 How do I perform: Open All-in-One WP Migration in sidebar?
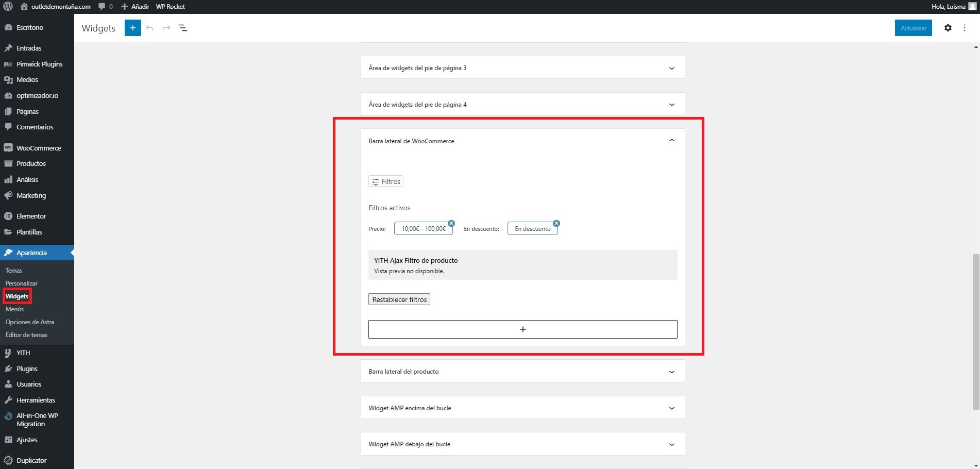click(x=37, y=420)
